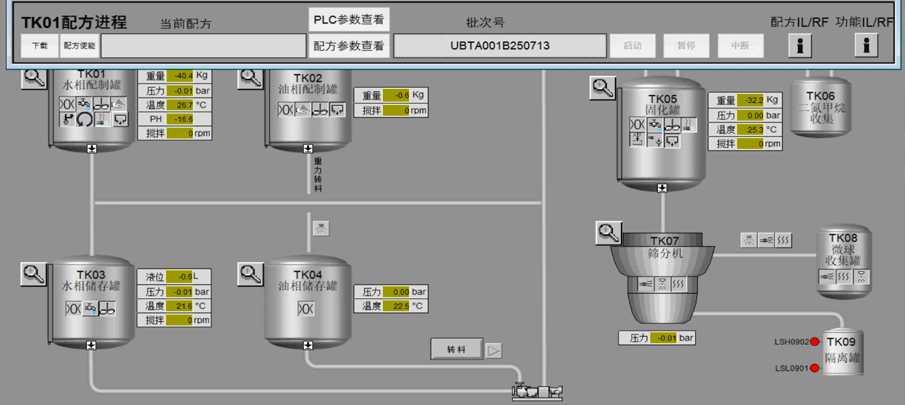Click the magnifier icon beside TK01 tank

point(33,78)
